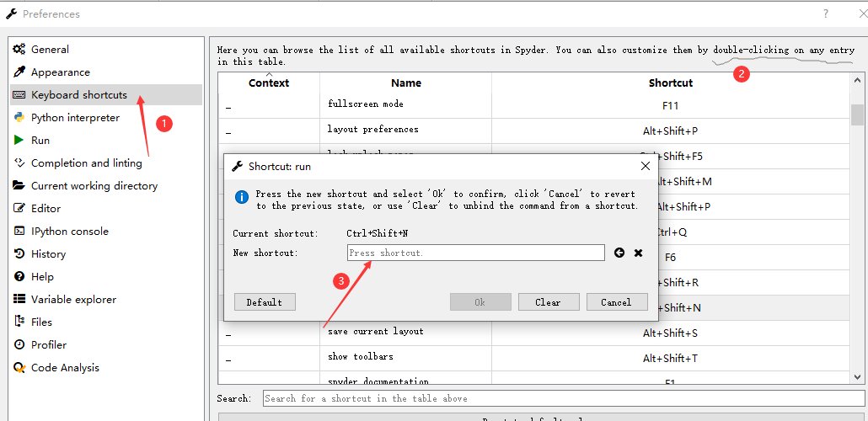
Task: Click the Default button
Action: click(265, 302)
